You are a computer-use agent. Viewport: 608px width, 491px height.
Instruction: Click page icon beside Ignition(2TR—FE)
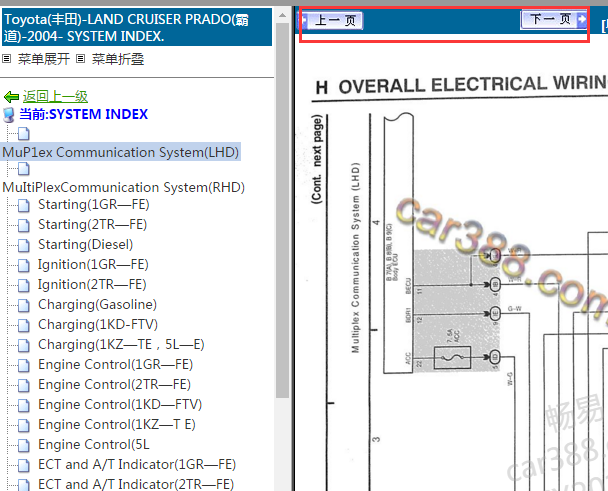(24, 285)
